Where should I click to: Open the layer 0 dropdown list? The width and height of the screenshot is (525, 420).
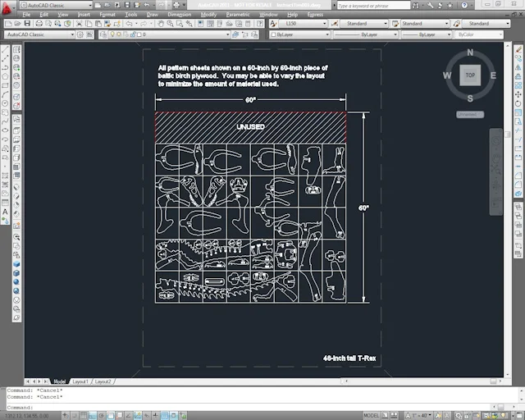click(228, 34)
